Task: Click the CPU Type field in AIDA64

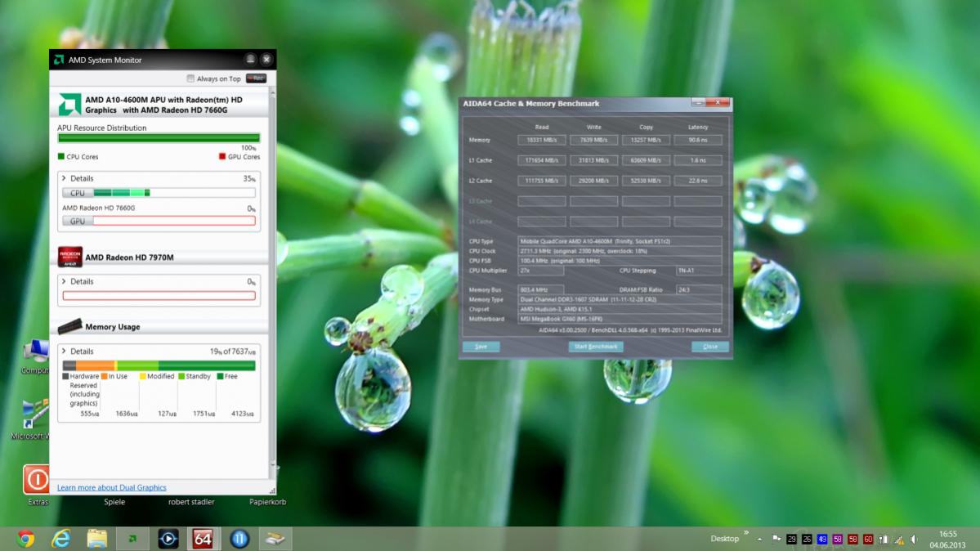Action: [x=620, y=241]
